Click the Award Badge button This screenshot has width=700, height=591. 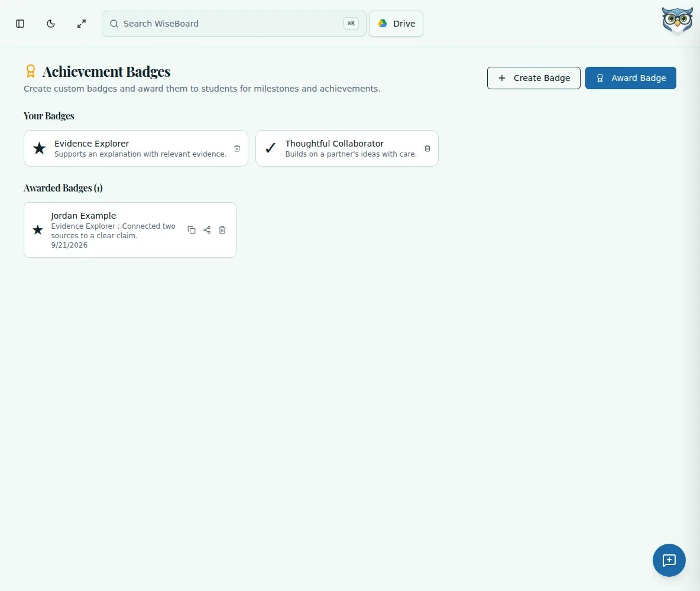pos(630,78)
